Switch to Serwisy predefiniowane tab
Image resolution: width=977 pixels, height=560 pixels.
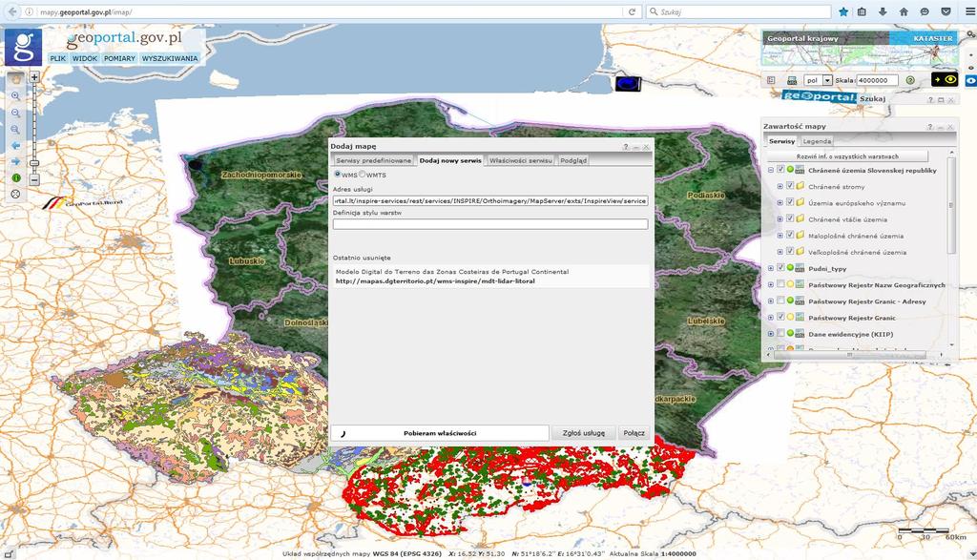374,160
